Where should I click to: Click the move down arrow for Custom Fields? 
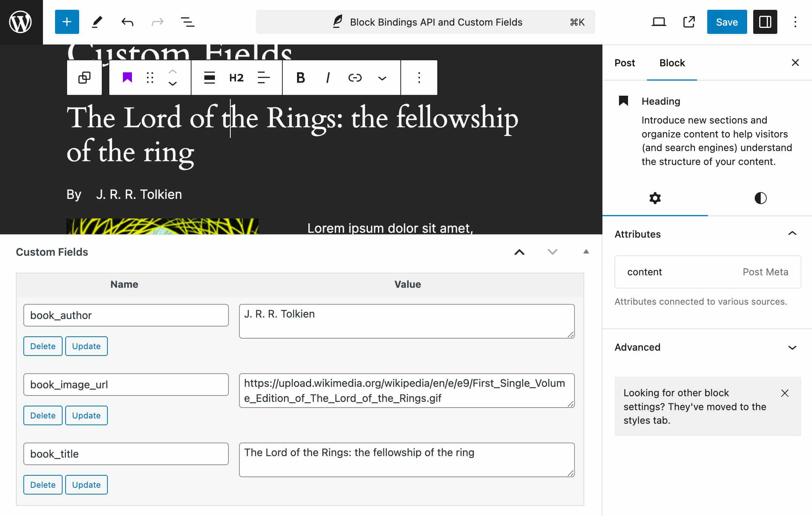tap(550, 252)
